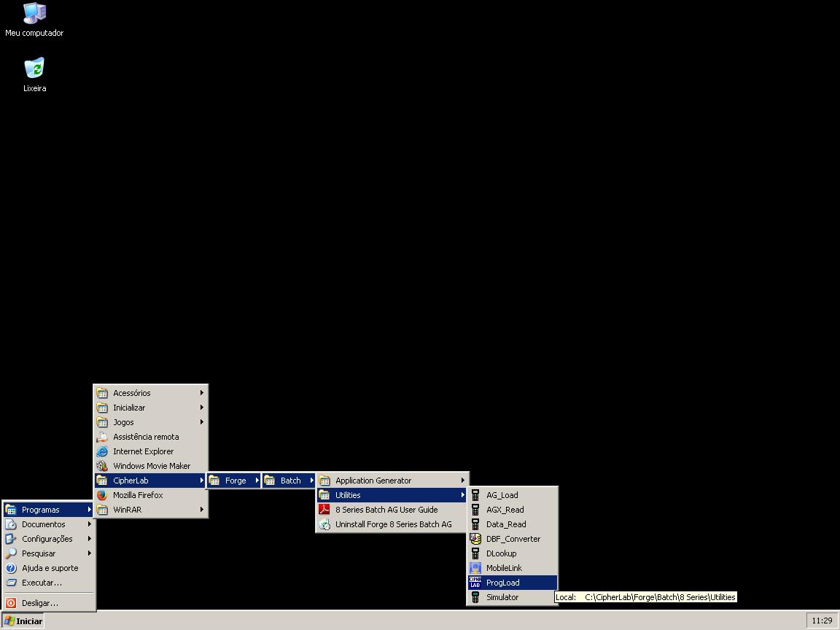
Task: Click the taskbar clock showing 11:29
Action: point(822,621)
